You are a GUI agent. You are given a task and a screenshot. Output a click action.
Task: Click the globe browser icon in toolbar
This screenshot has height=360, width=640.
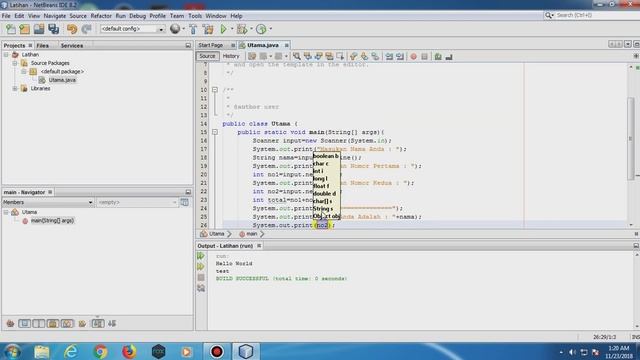point(175,29)
